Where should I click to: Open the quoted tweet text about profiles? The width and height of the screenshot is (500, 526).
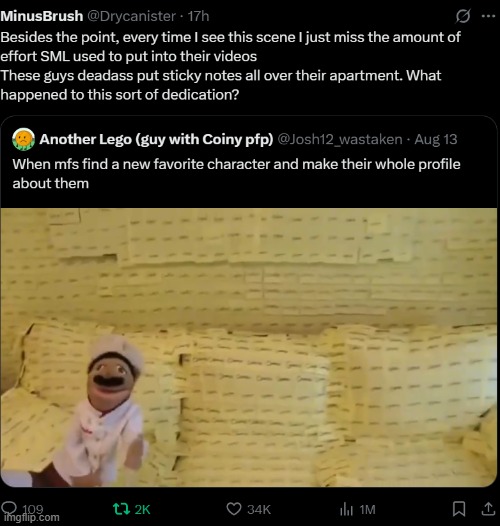pos(236,174)
